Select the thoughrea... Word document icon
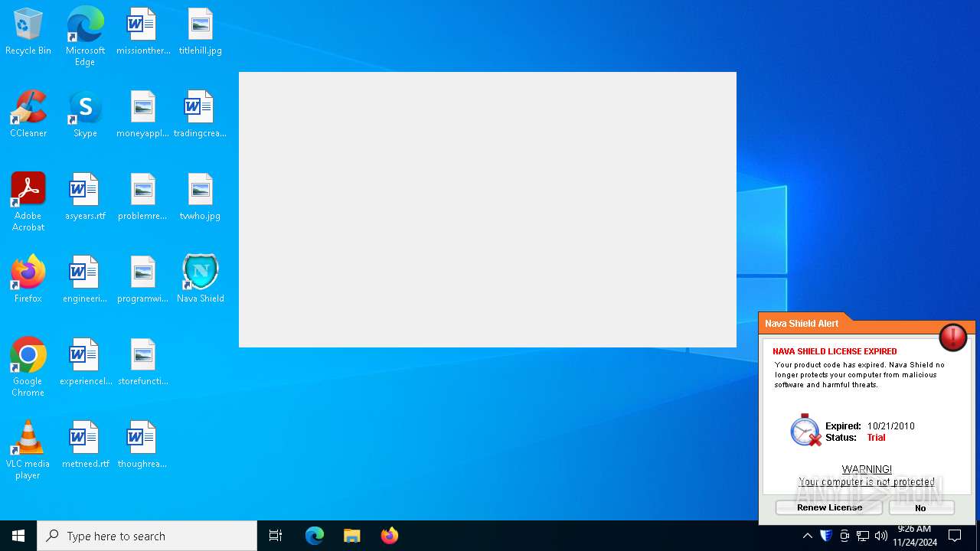The height and width of the screenshot is (551, 980). tap(143, 445)
